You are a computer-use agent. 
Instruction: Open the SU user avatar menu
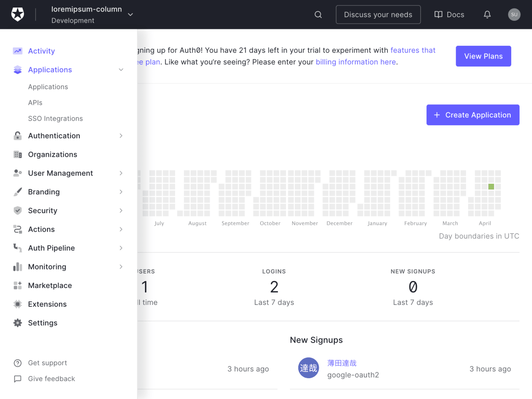[x=514, y=15]
